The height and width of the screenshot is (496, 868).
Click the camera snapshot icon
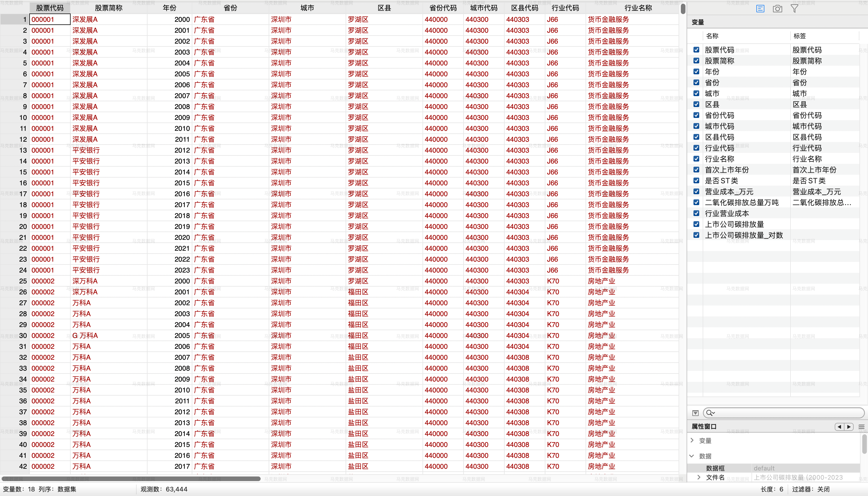click(777, 9)
